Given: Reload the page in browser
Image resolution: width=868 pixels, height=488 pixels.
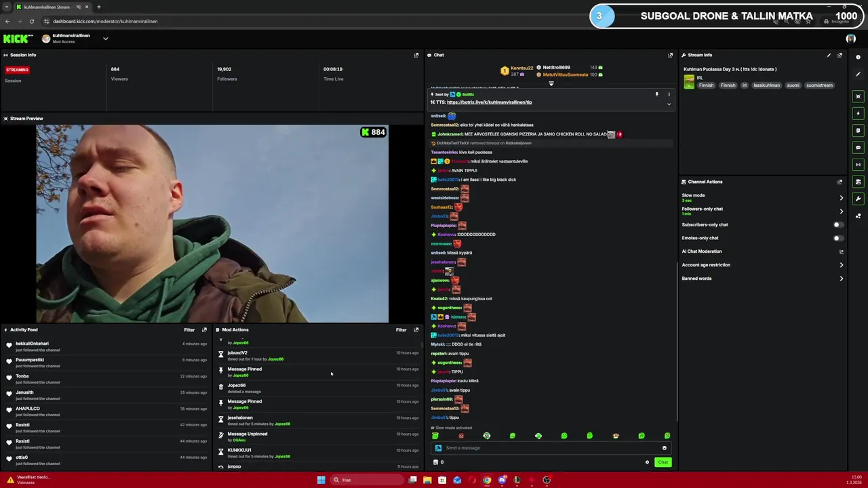Looking at the screenshot, I should (x=31, y=21).
